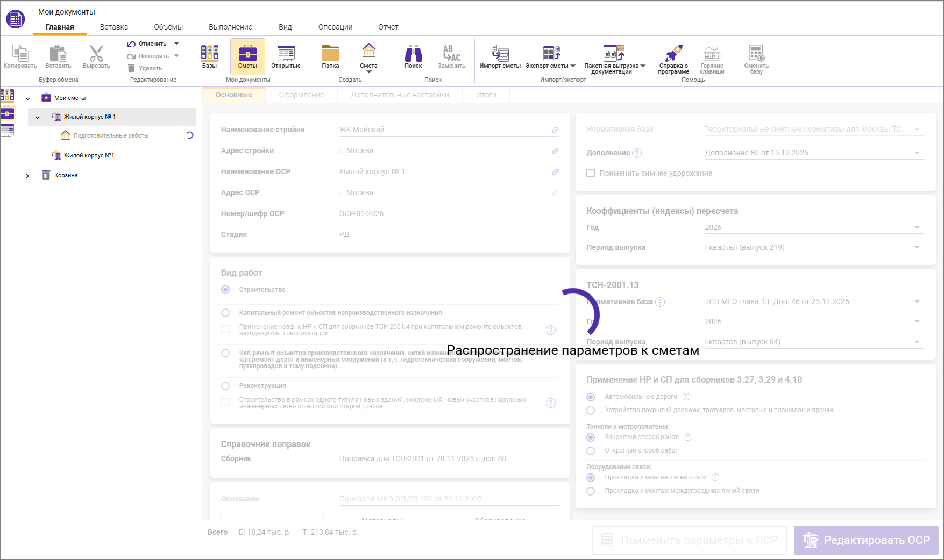Switch to the Оформление tab
Screen dimensions: 944x560
point(301,95)
